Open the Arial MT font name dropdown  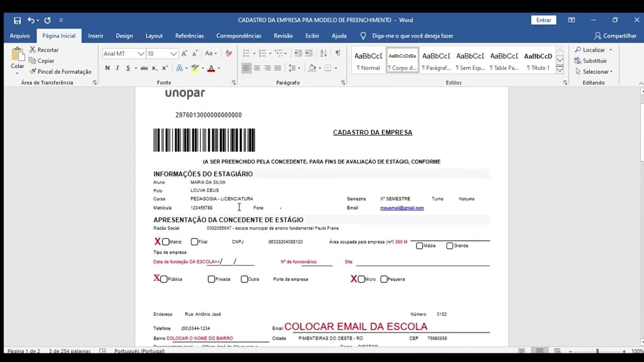141,54
